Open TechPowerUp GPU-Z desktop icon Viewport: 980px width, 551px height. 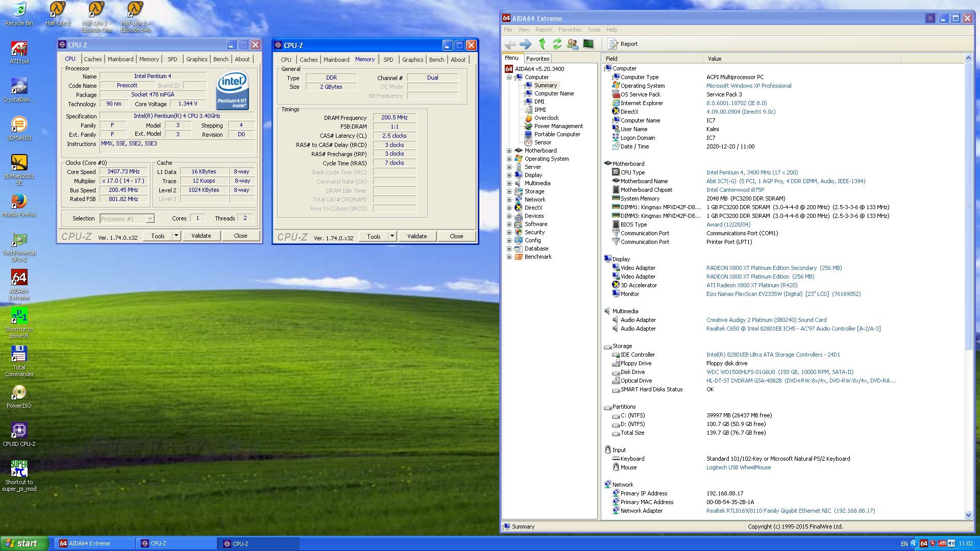click(x=19, y=247)
